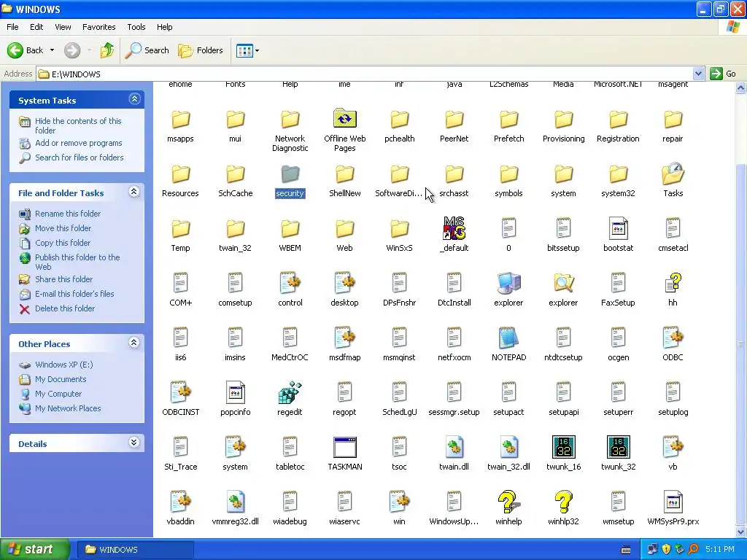Viewport: 747px width, 560px height.
Task: Select the _default MS-DOS shortcut icon
Action: [454, 228]
